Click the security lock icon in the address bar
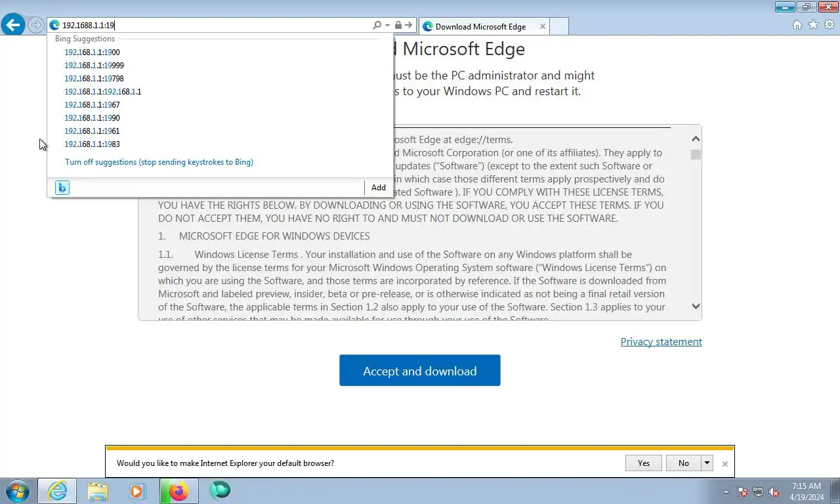The height and width of the screenshot is (504, 840). click(x=398, y=26)
